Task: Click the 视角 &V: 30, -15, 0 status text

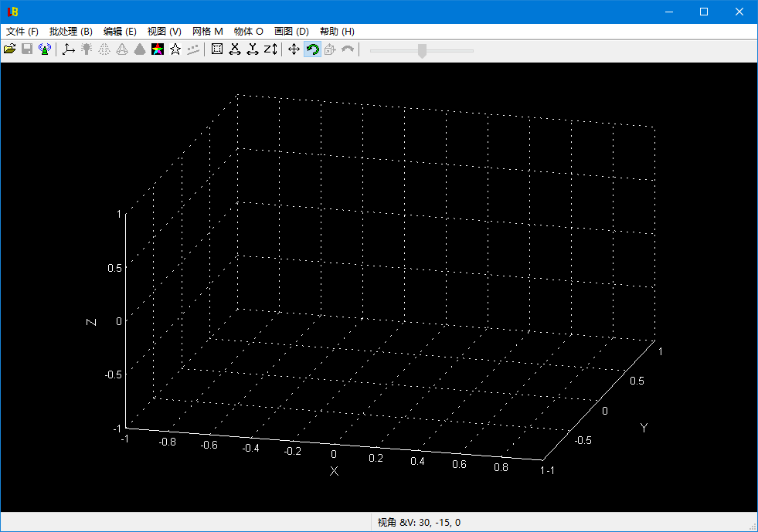Action: (419, 522)
